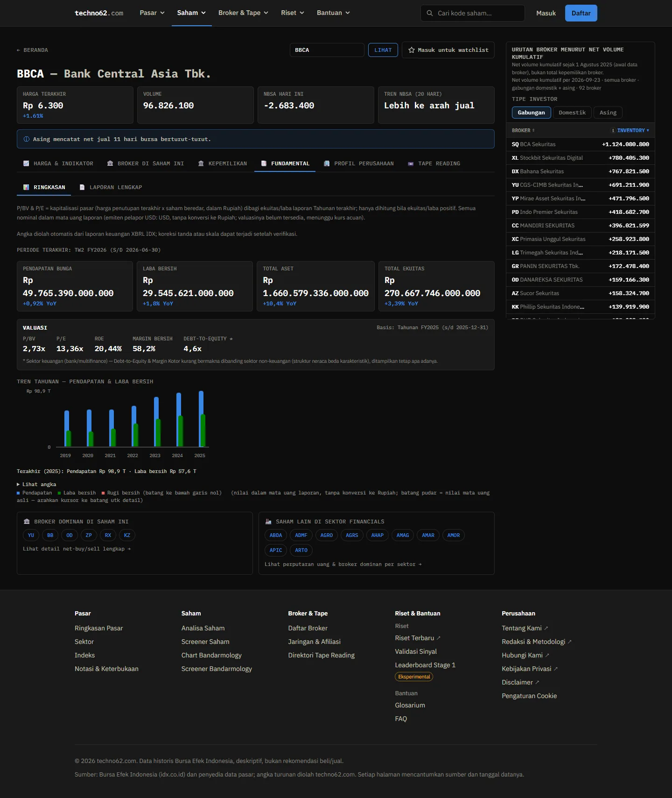
Task: Click the info icon in foreign sell notice
Action: coord(27,139)
